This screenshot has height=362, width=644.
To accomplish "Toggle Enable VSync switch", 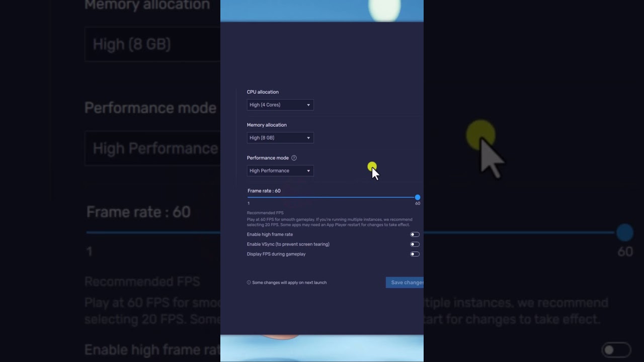I will [x=415, y=244].
